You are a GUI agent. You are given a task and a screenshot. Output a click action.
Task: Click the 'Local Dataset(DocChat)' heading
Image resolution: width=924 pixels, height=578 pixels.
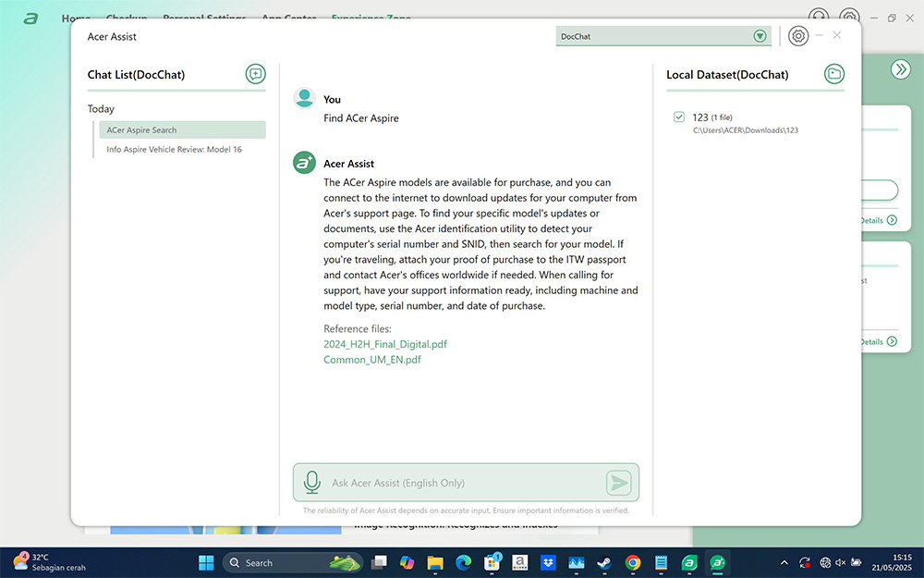[727, 74]
